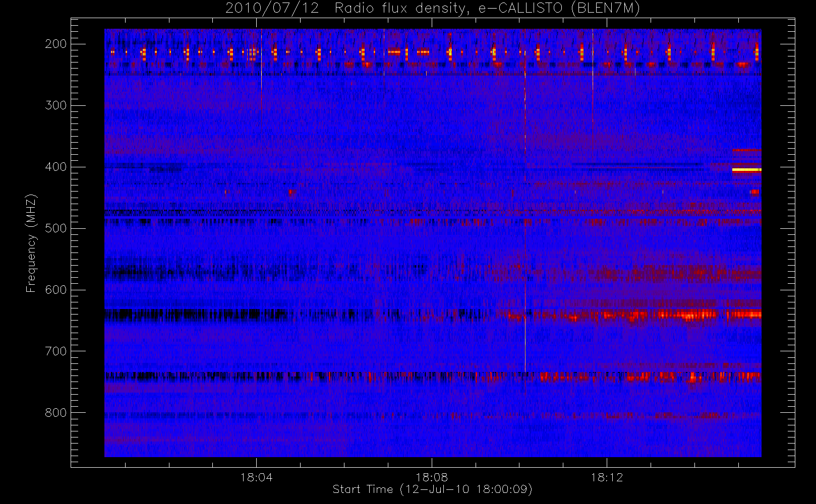The image size is (816, 504).
Task: Click the 500 frequency tick label
Action: 55,228
